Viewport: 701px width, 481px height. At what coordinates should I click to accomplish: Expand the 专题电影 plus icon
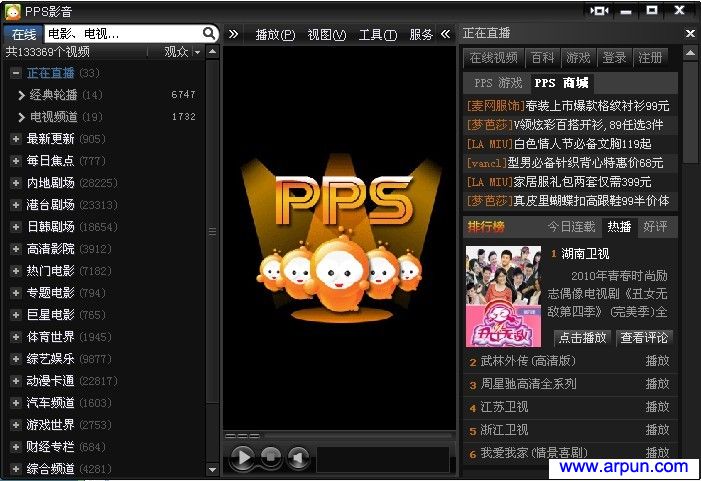click(x=16, y=293)
